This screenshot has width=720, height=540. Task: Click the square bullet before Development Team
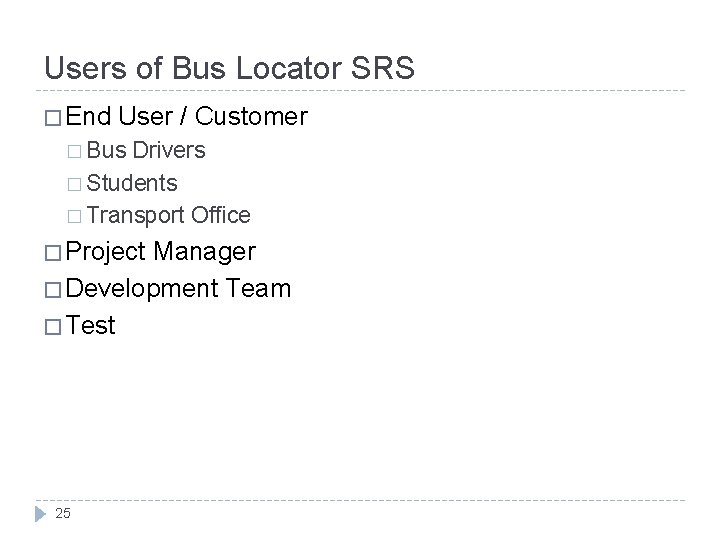point(53,289)
